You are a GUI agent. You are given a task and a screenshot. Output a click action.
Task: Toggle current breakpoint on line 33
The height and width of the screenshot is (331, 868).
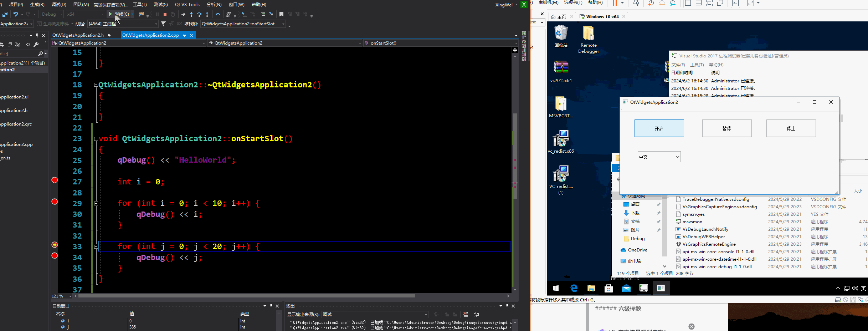(55, 245)
